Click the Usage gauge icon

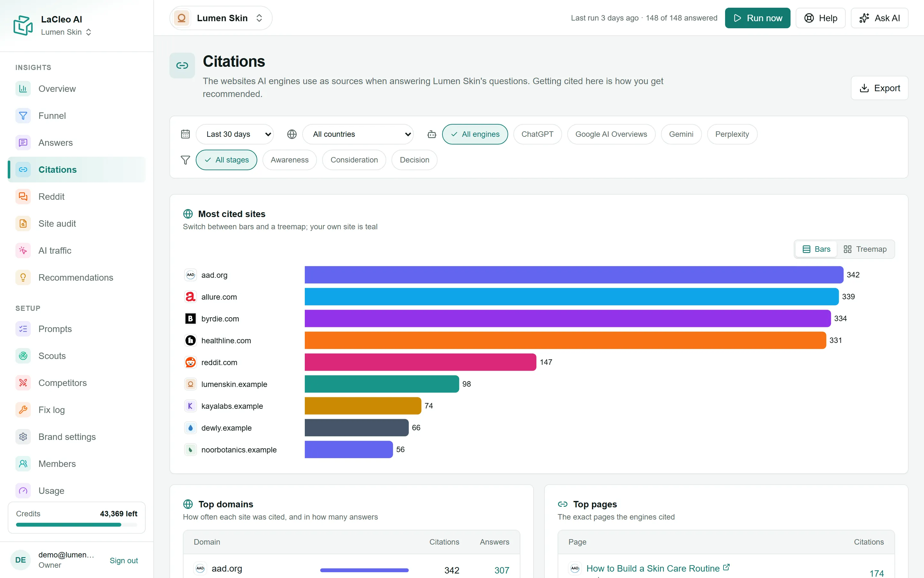pos(23,490)
